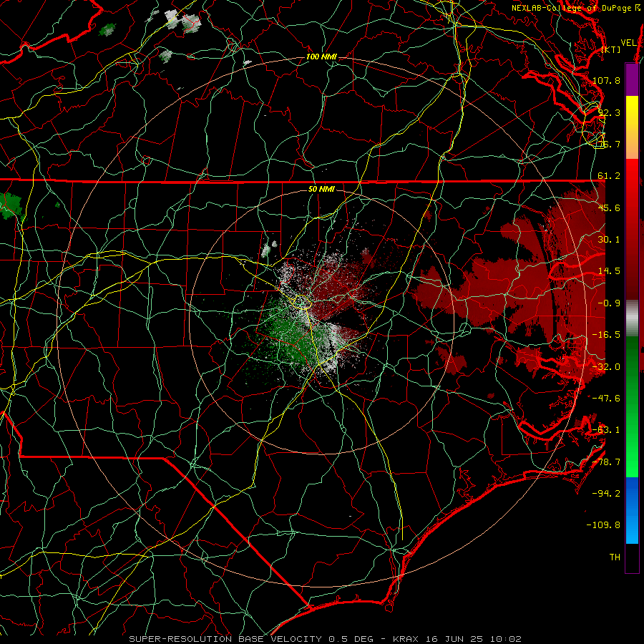The height and width of the screenshot is (644, 644).
Task: Click the 76.7 legend value
Action: (609, 144)
